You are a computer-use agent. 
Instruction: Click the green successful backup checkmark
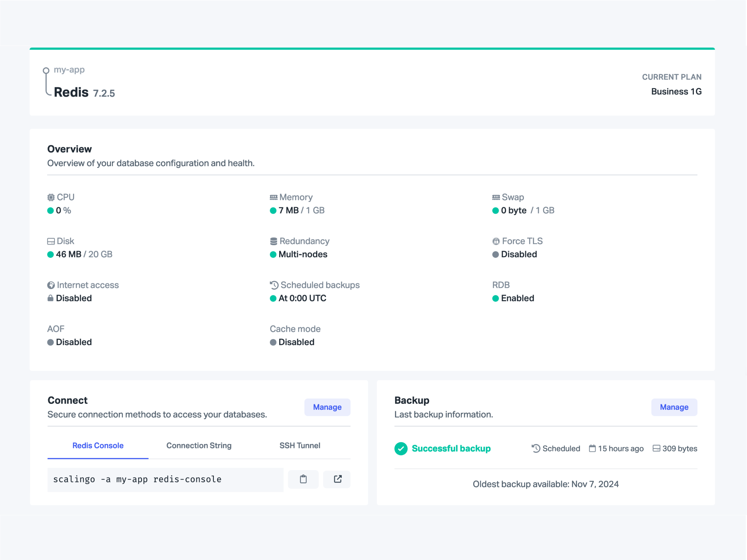coord(401,449)
